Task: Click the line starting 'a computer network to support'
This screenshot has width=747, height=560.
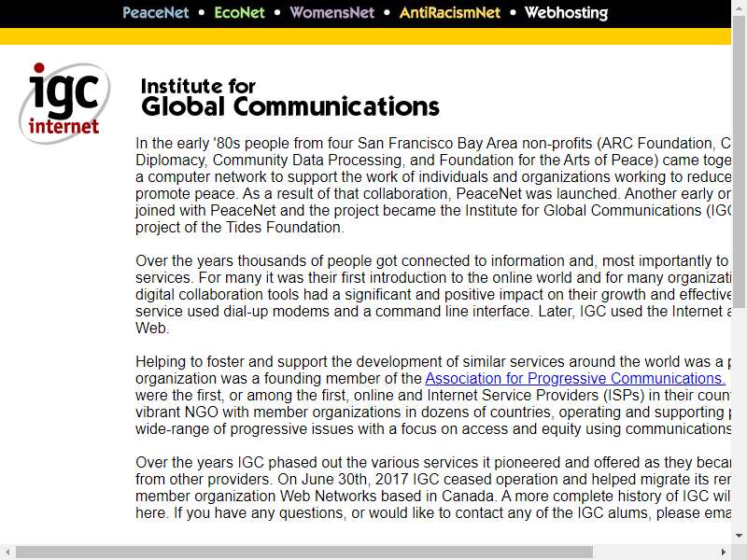Action: click(433, 177)
